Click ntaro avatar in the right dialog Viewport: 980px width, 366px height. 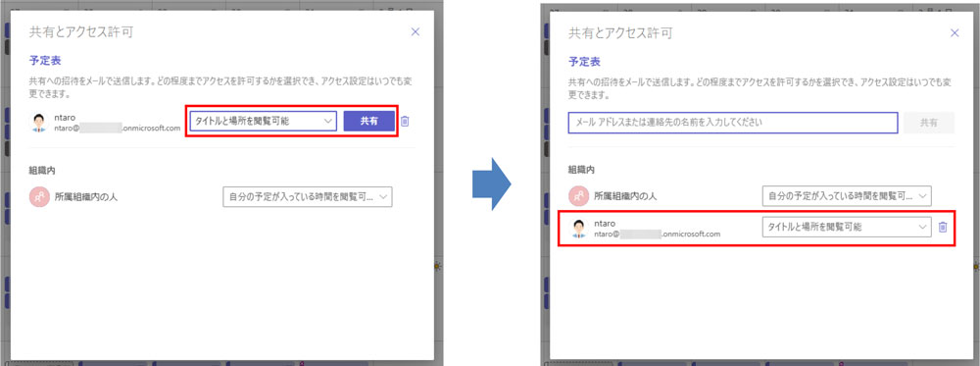point(579,229)
